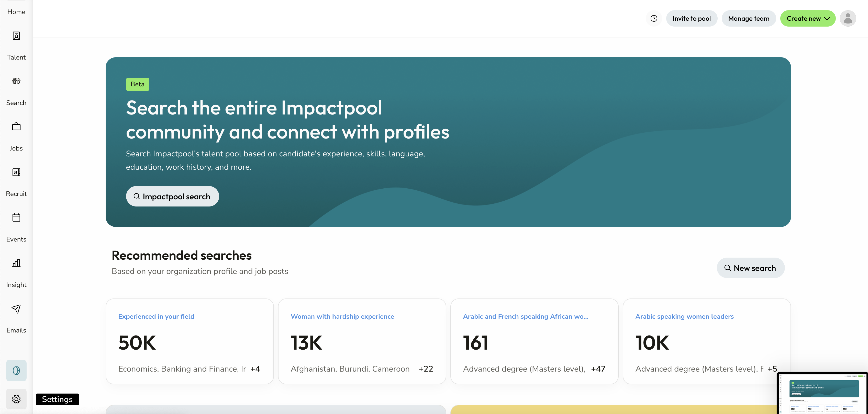Click Invite to pool button
This screenshot has height=414, width=868.
point(692,18)
